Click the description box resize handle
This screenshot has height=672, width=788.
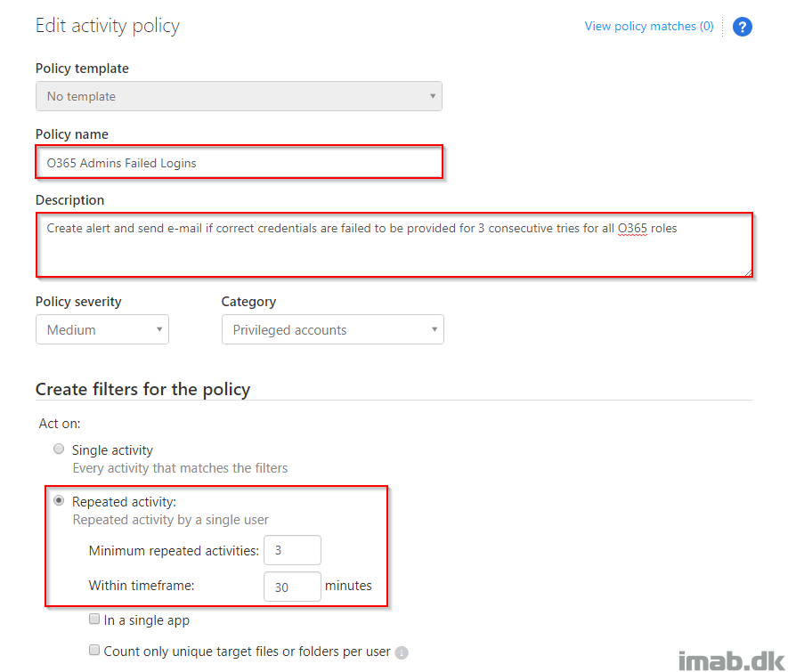coord(748,272)
